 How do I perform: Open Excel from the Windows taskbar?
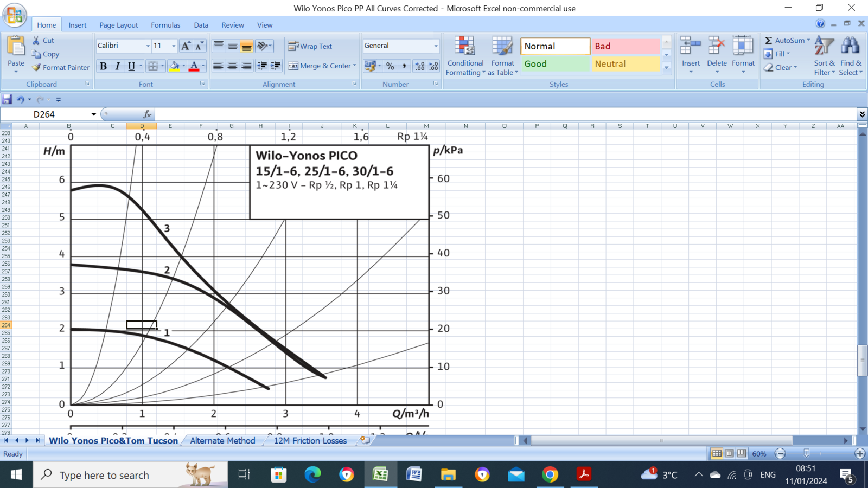tap(380, 475)
